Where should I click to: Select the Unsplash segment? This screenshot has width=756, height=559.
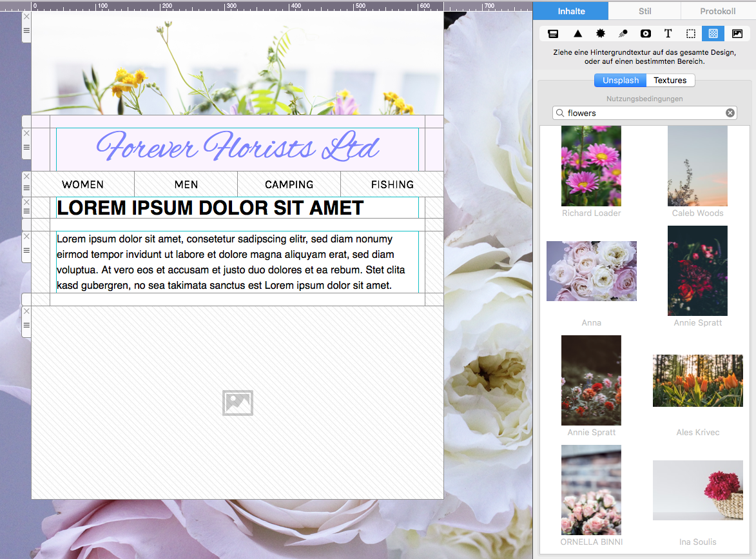pyautogui.click(x=620, y=80)
